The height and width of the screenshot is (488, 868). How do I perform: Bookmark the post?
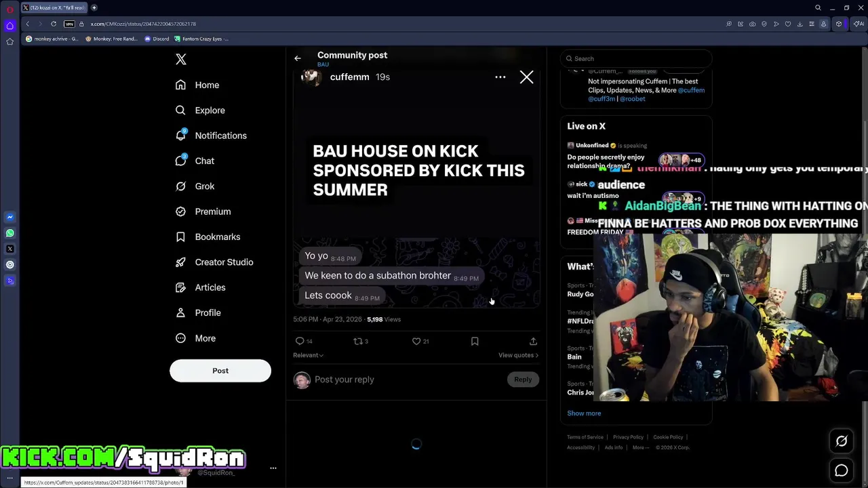(475, 341)
